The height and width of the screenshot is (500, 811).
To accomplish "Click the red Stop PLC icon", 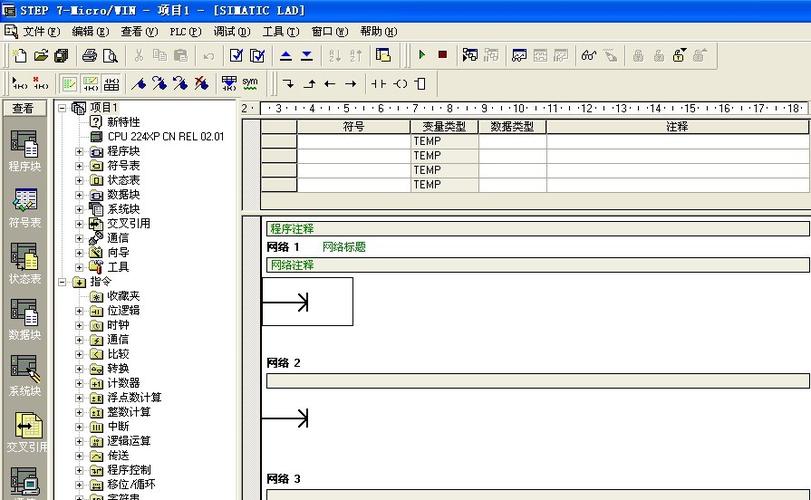I will point(442,54).
